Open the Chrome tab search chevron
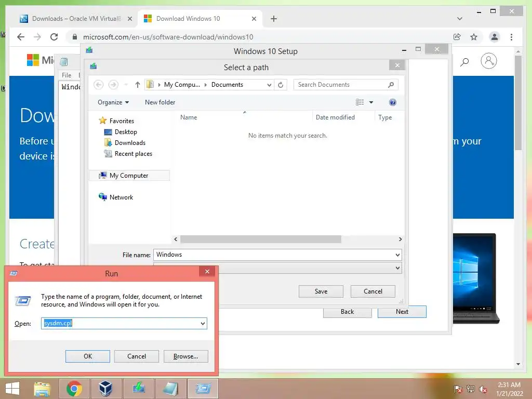Viewport: 532px width, 399px height. 460,19
